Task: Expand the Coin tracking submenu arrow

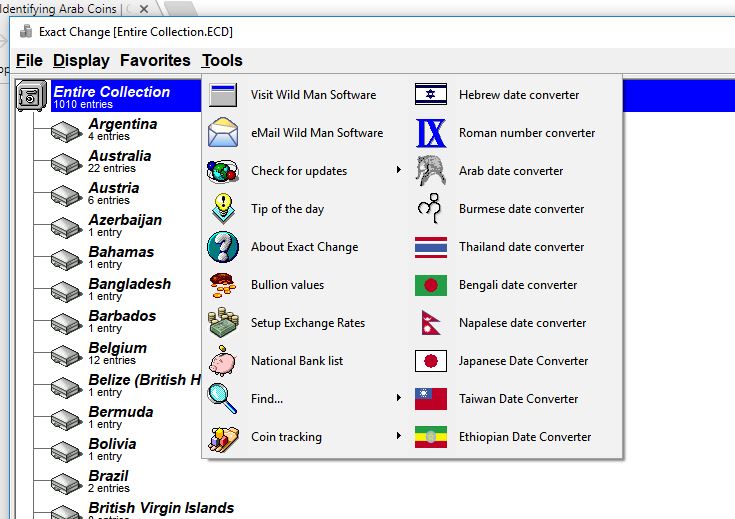Action: [398, 436]
